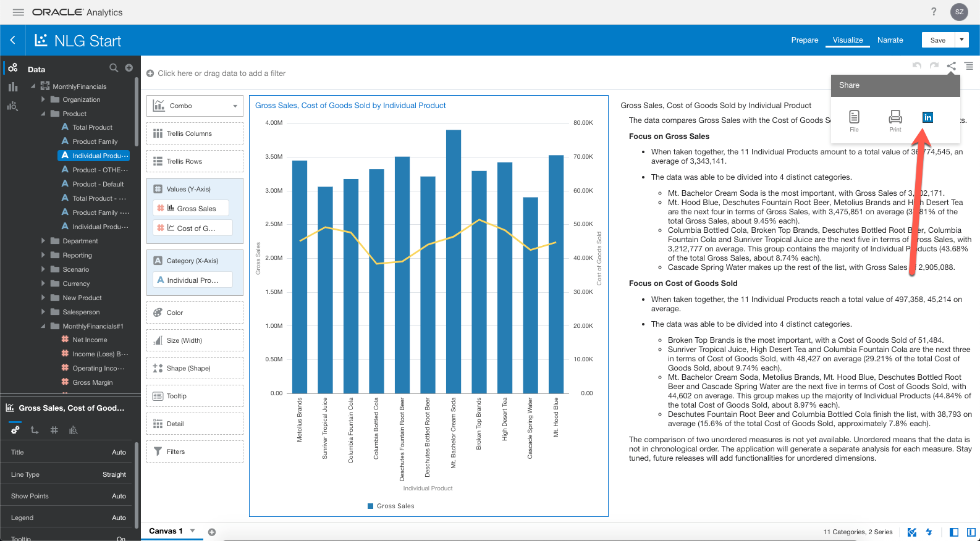Toggle the Show Points Auto setting
Image resolution: width=980 pixels, height=541 pixels.
point(119,496)
